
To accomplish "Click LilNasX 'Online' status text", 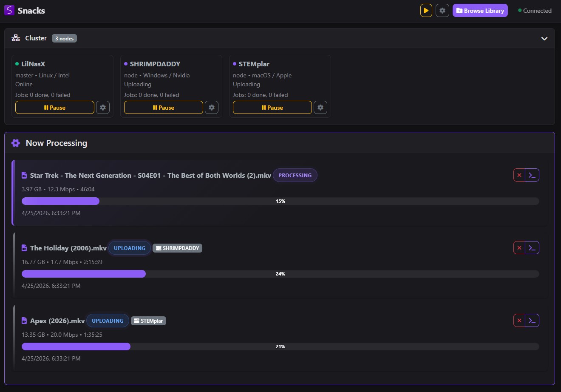I will 24,84.
